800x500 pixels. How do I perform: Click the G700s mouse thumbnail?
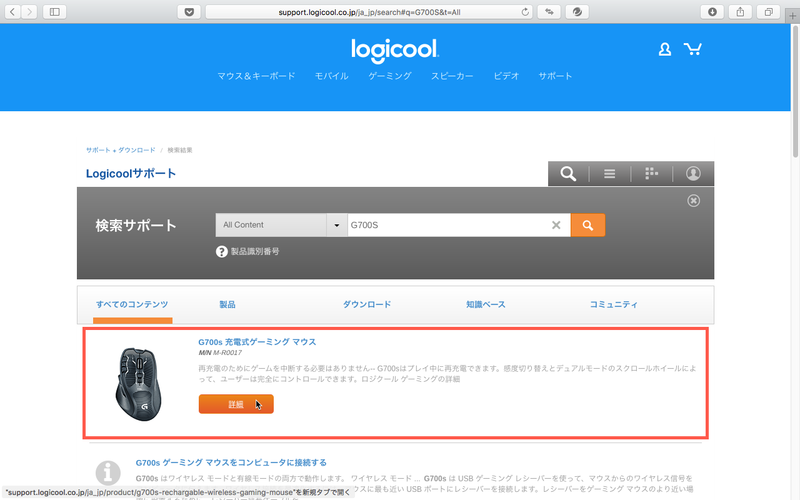pyautogui.click(x=138, y=384)
